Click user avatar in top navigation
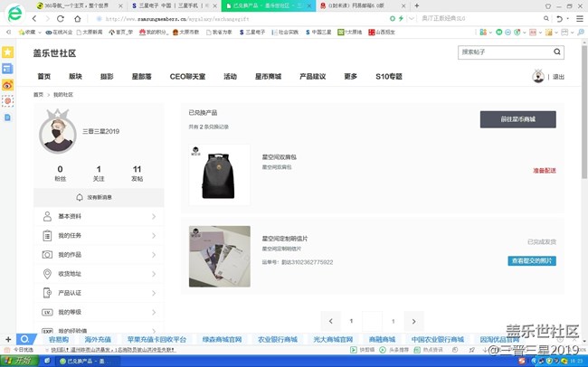The width and height of the screenshot is (588, 367). pyautogui.click(x=538, y=76)
